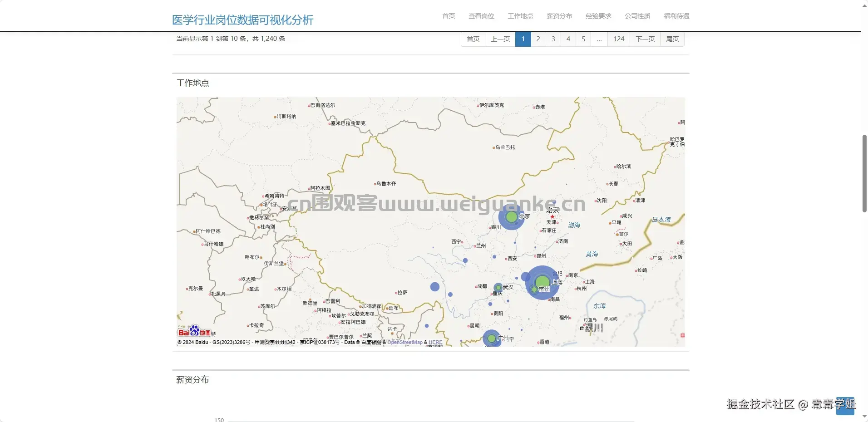Click the 首页 pagination button
868x422 pixels.
tap(473, 39)
